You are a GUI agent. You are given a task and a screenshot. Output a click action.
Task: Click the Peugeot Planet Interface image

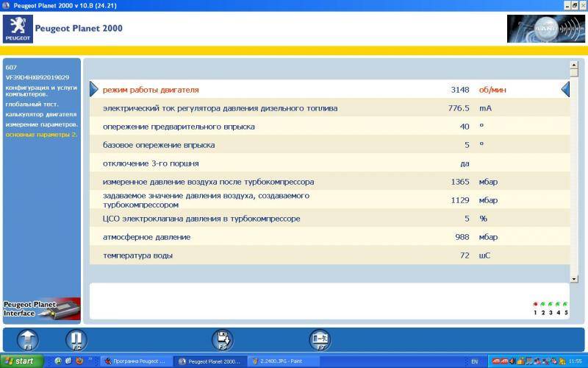click(x=41, y=308)
